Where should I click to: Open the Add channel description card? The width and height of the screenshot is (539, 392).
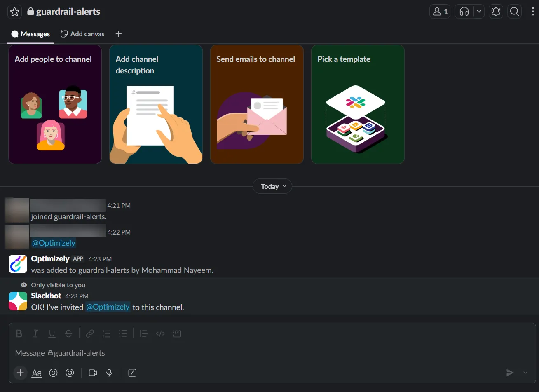pos(156,104)
